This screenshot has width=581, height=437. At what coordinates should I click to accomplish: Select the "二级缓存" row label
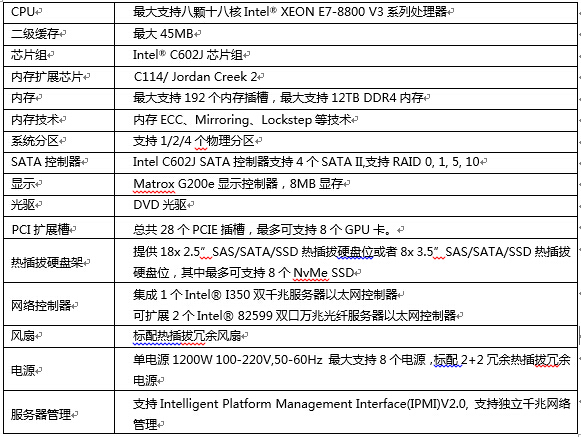pyautogui.click(x=35, y=34)
